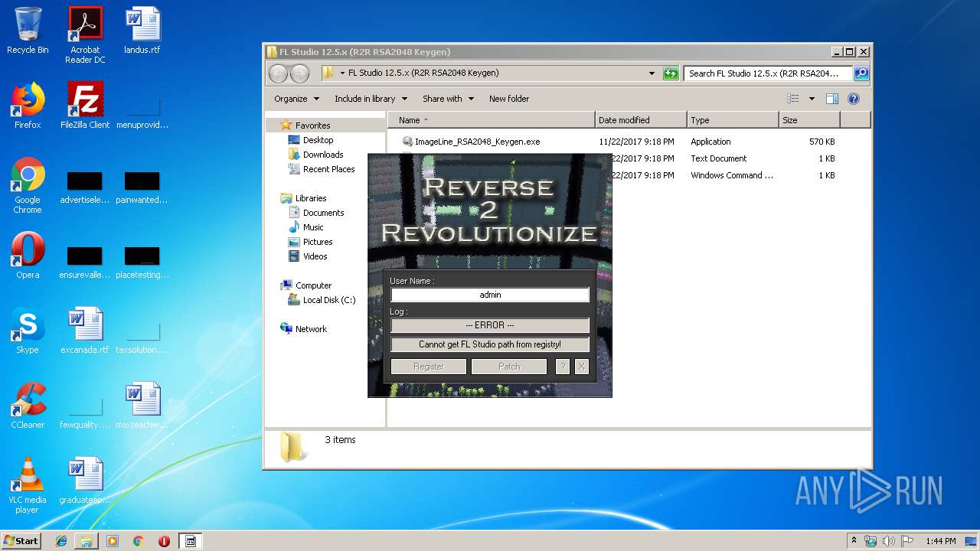Go forward with Explorer's Forward arrow
The width and height of the screenshot is (980, 551).
(x=299, y=73)
